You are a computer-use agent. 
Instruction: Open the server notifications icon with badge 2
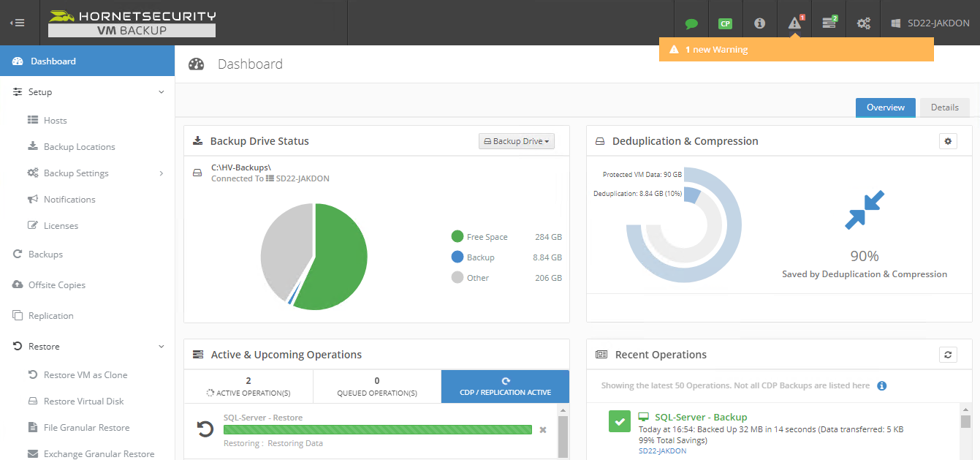[829, 23]
